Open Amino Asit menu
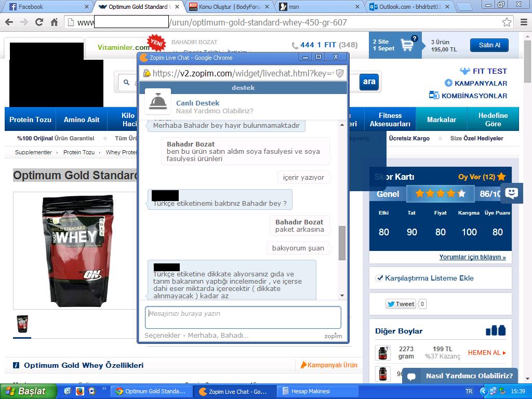This screenshot has width=532, height=399. pos(82,119)
